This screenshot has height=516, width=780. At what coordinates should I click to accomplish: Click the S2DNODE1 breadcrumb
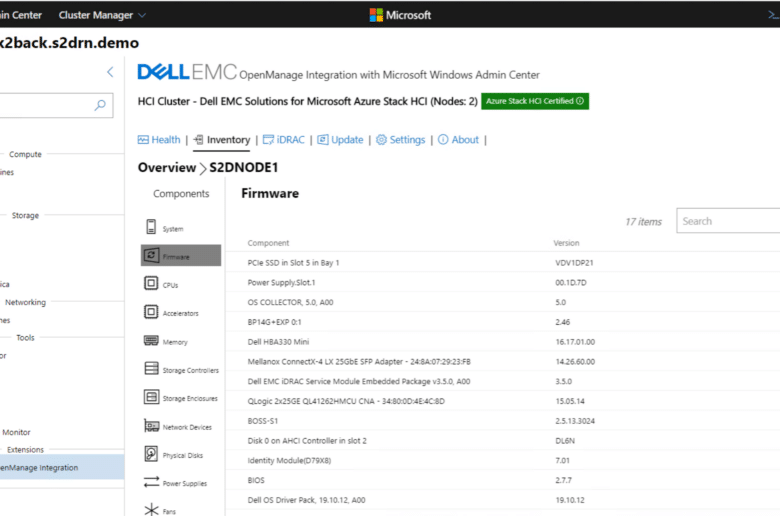pos(243,168)
